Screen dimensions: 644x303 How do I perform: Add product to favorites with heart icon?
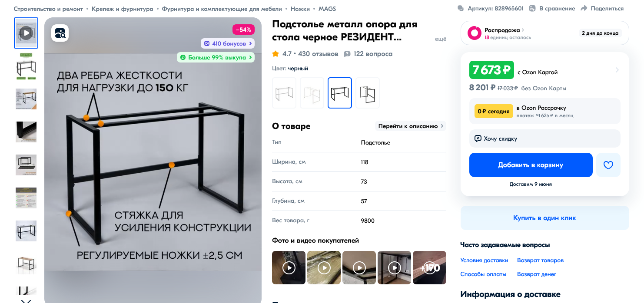pos(608,165)
